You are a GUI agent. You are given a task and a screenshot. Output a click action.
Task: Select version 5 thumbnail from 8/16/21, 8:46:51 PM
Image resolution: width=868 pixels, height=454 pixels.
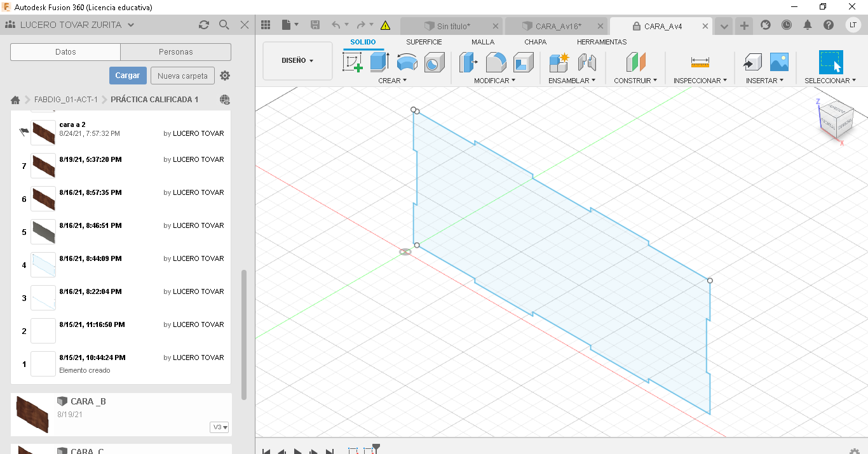[43, 232]
